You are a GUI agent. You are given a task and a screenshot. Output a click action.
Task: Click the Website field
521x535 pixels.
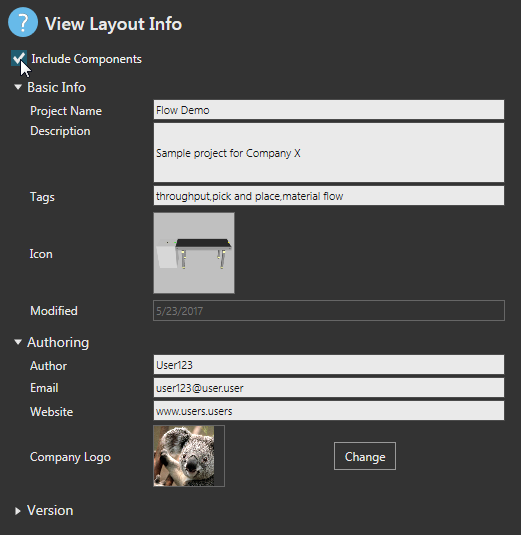(329, 411)
